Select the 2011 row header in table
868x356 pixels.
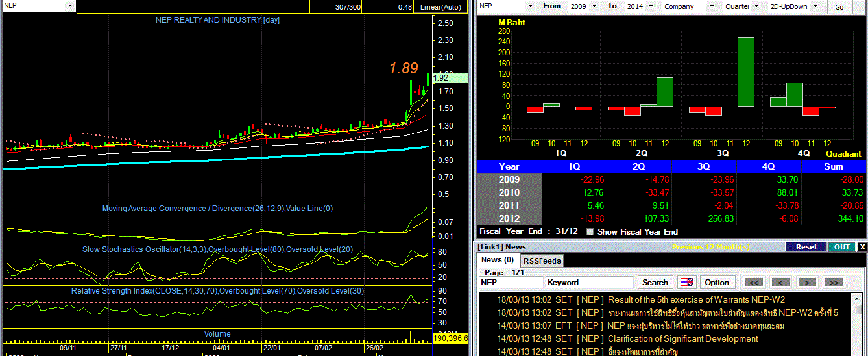pos(509,205)
